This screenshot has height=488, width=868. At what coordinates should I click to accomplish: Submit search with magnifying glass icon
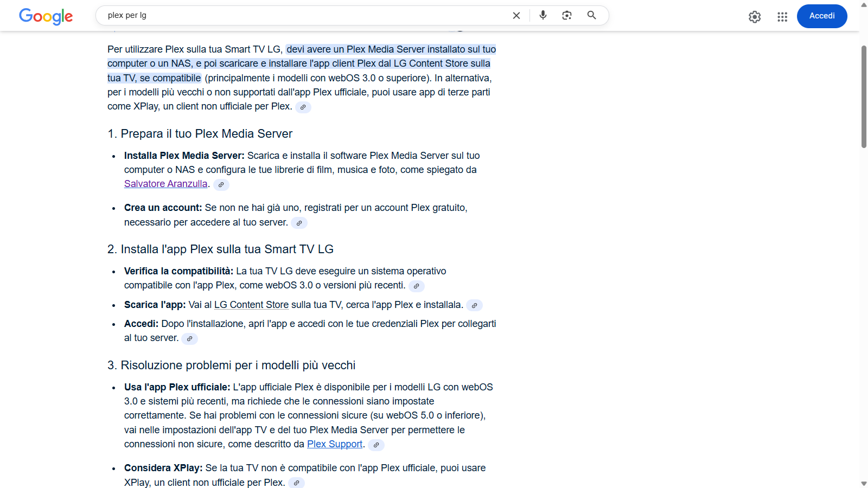click(592, 15)
